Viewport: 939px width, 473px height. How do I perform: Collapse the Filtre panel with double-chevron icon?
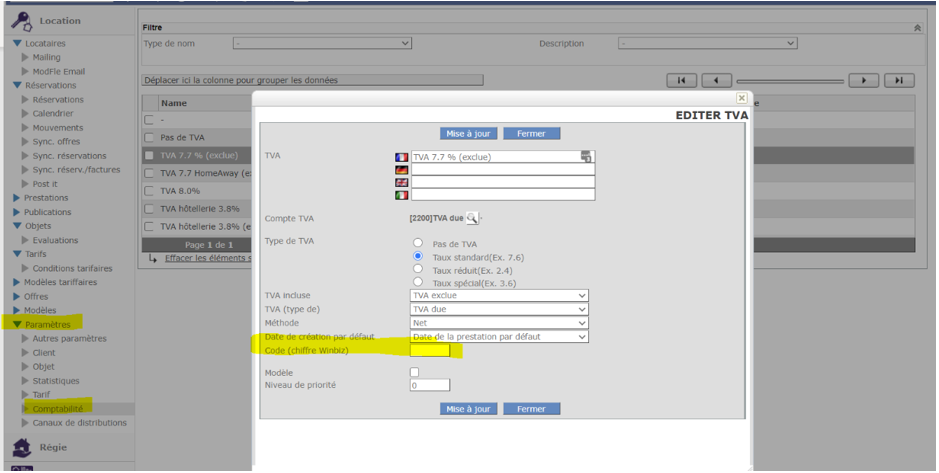click(x=918, y=28)
